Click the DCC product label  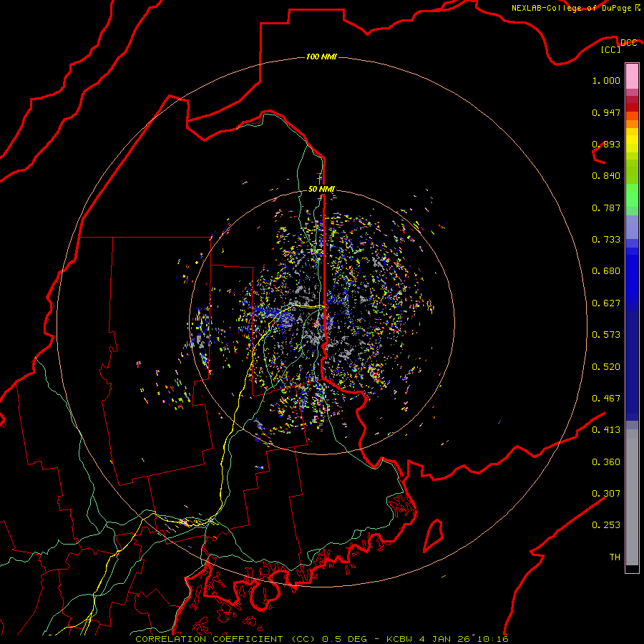click(x=628, y=42)
